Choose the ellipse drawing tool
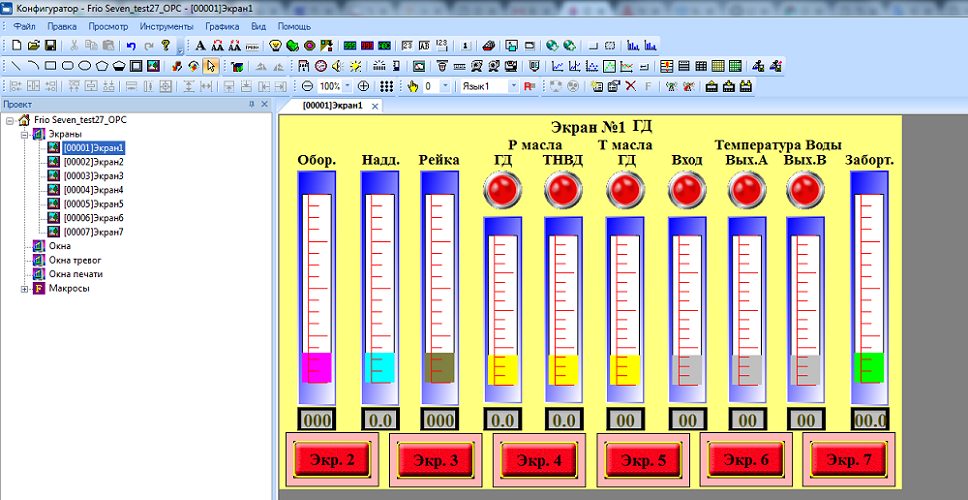This screenshot has height=500, width=968. (85, 66)
